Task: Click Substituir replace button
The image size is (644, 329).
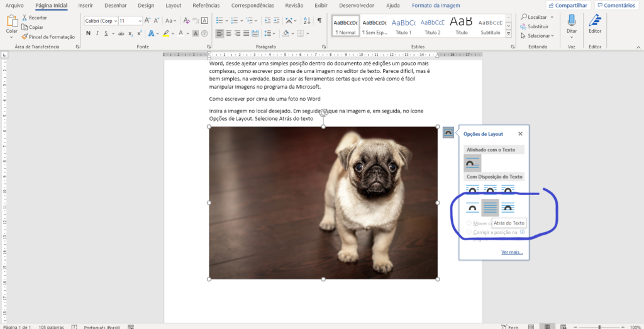Action: [x=535, y=26]
